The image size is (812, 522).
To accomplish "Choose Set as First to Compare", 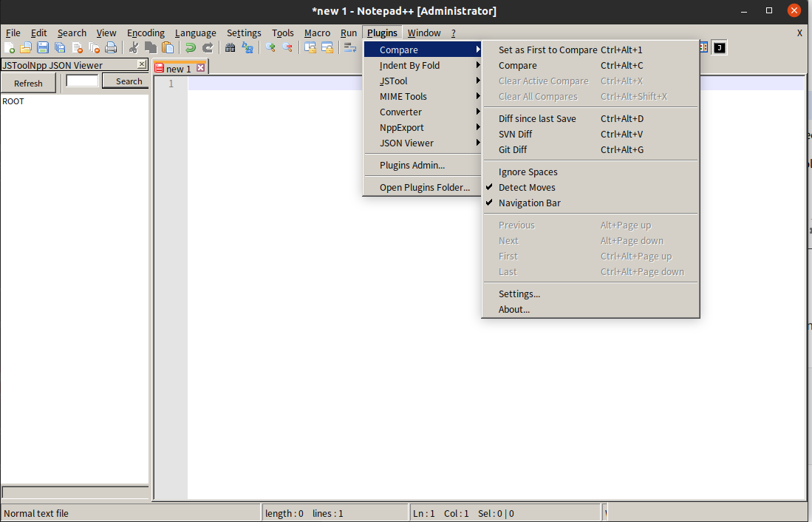I will click(x=590, y=50).
